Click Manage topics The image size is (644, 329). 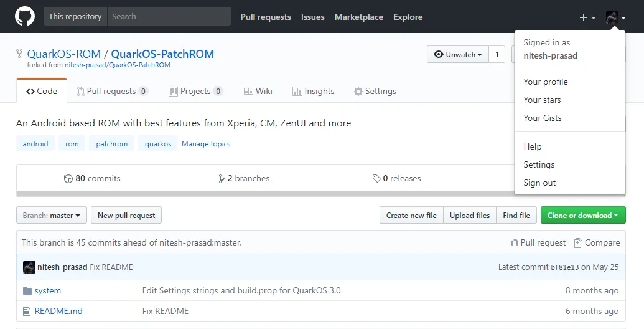click(x=206, y=144)
